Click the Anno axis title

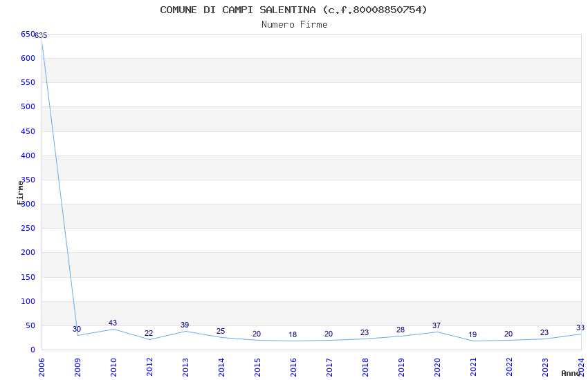pos(571,373)
